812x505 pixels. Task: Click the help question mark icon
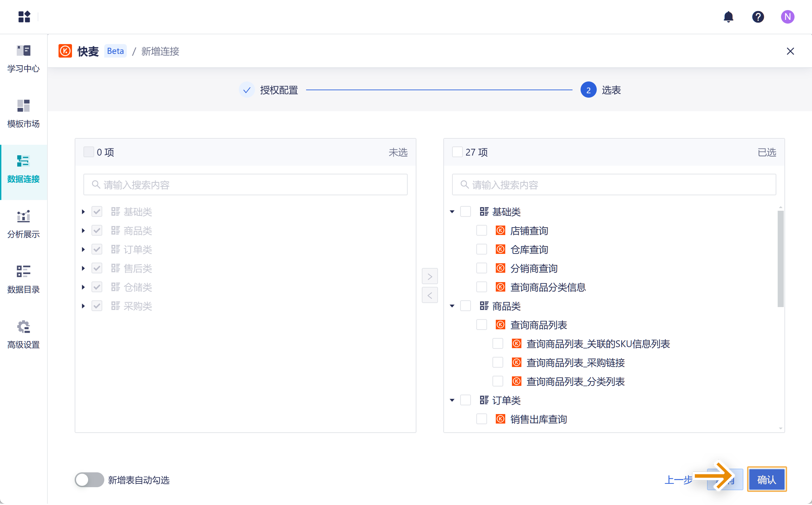[758, 17]
